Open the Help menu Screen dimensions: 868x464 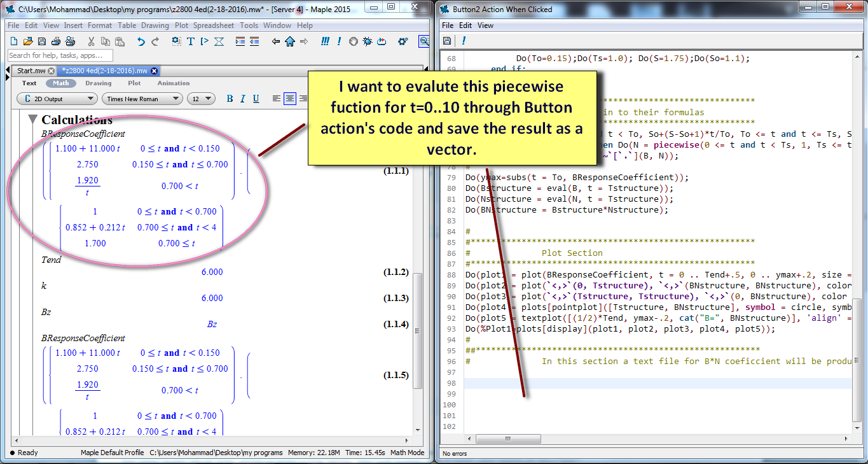tap(305, 25)
